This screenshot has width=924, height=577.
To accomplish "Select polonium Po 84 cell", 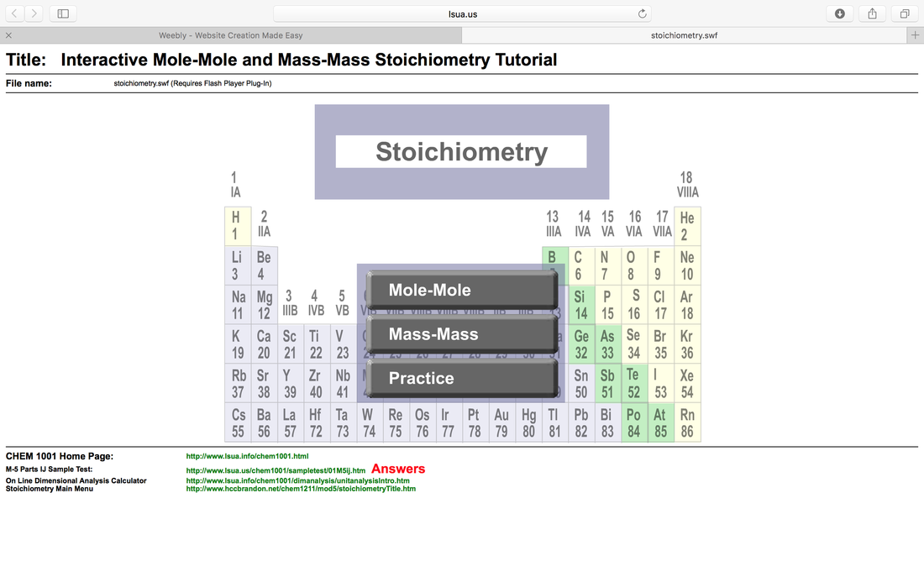I will point(634,422).
